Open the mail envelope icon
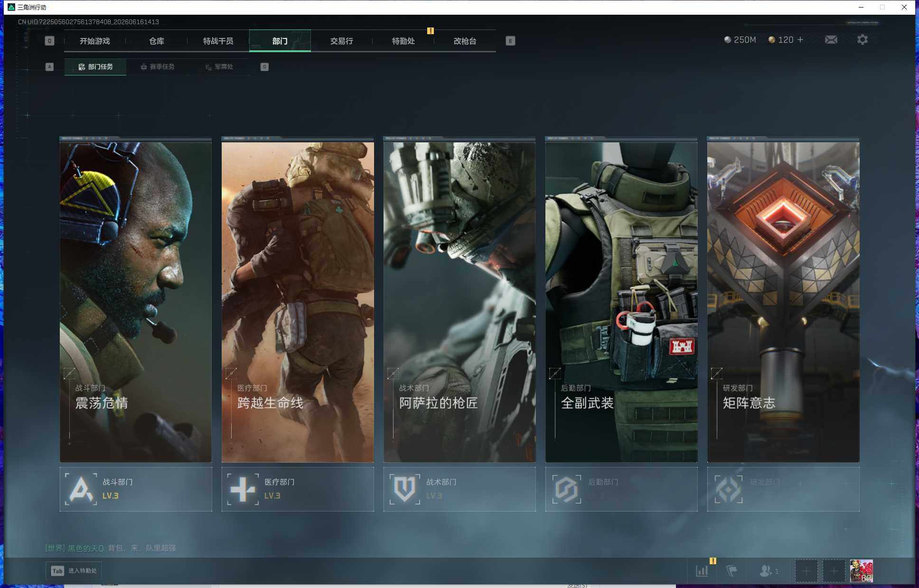Screen dimensions: 919x588 [x=831, y=40]
